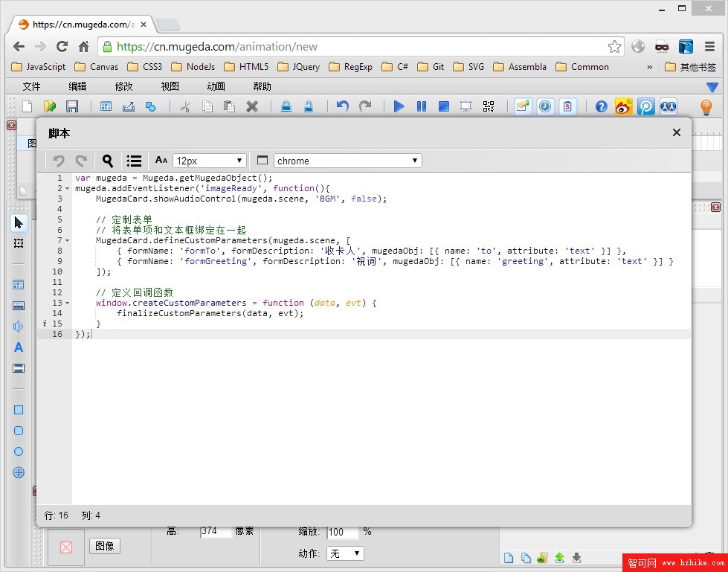Click the undo arrow in script editor
The image size is (728, 572).
pyautogui.click(x=59, y=161)
